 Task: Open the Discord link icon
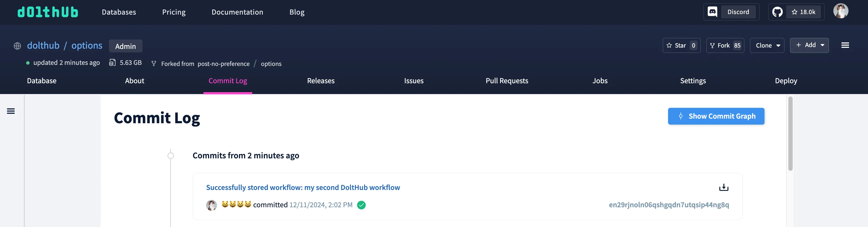pyautogui.click(x=712, y=12)
